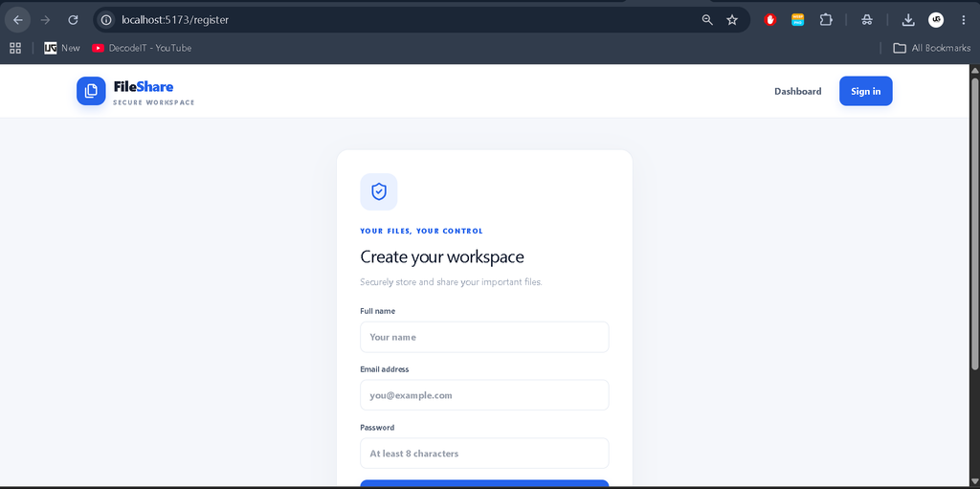Click the scrollbar up arrow
This screenshot has height=489, width=980.
pos(974,70)
